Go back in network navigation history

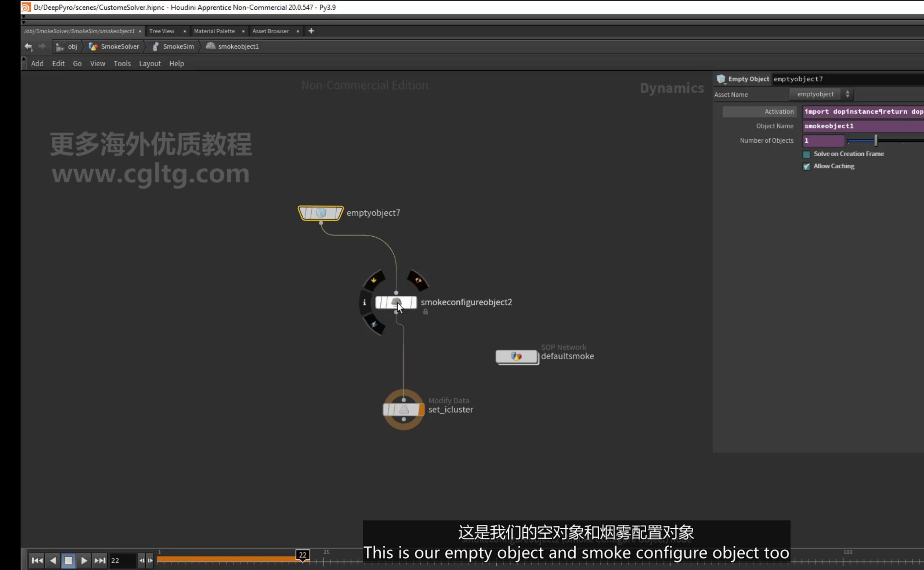[x=29, y=46]
